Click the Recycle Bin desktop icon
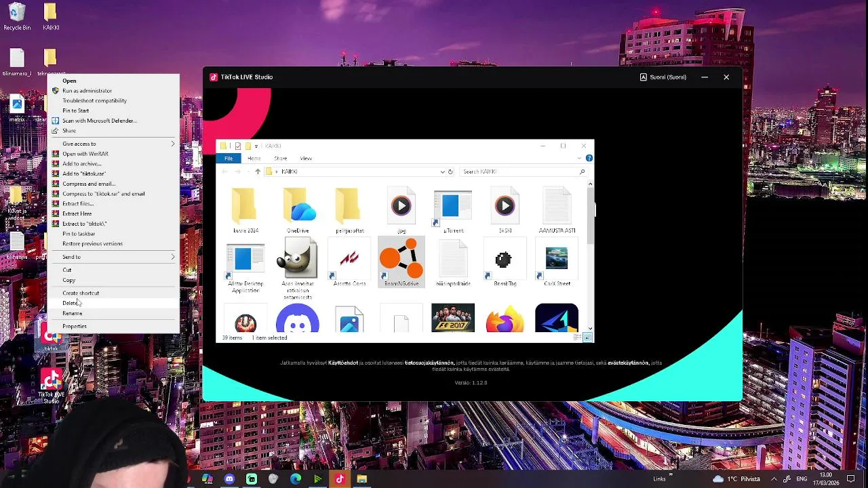 tap(17, 16)
